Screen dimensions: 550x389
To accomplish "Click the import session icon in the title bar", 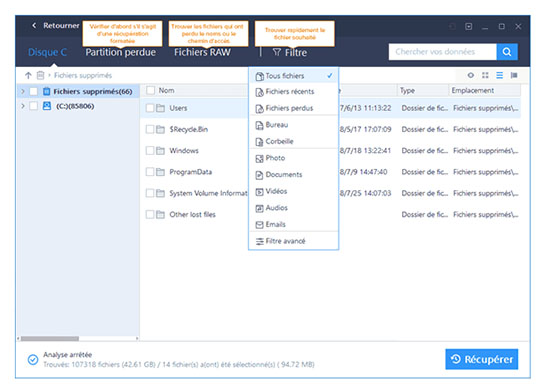I will pyautogui.click(x=452, y=26).
